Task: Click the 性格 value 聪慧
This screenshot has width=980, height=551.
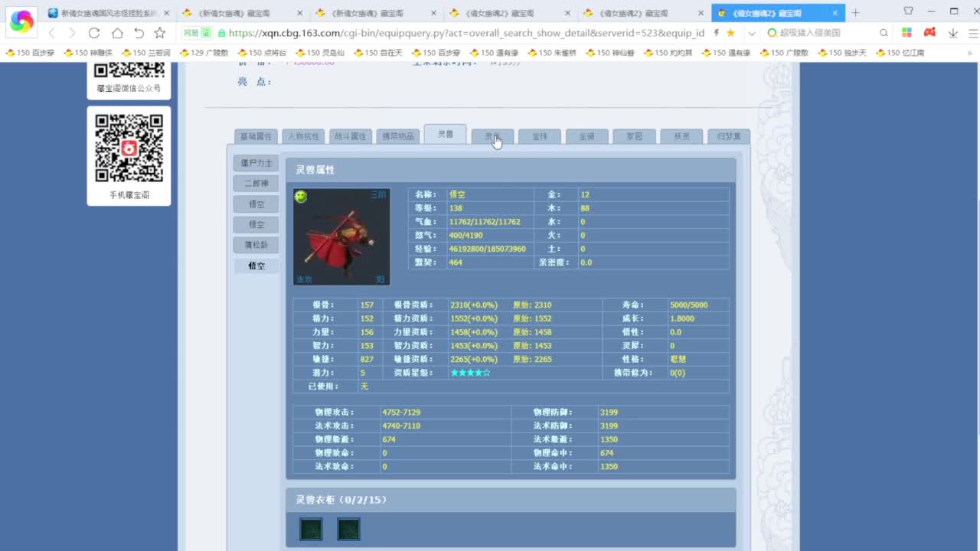Action: [678, 359]
